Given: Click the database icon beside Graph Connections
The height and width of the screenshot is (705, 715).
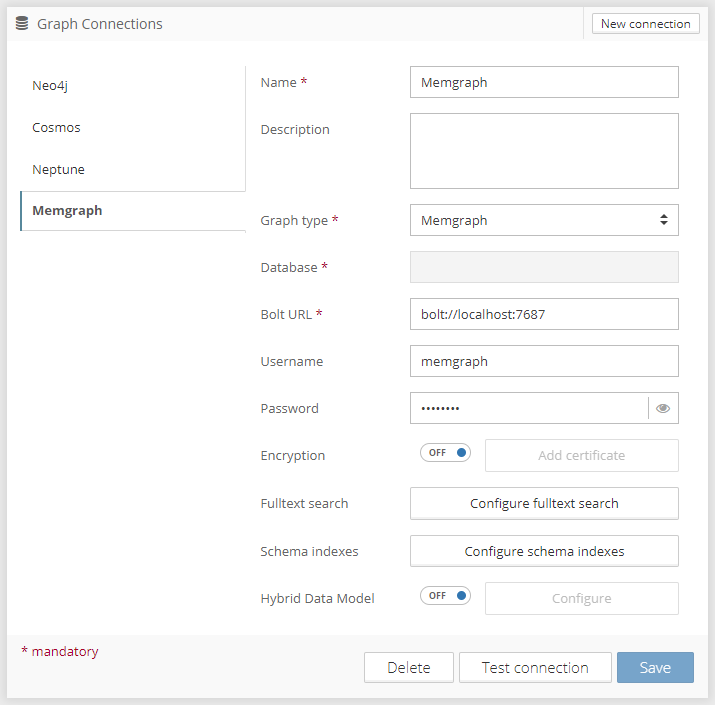Looking at the screenshot, I should [22, 24].
